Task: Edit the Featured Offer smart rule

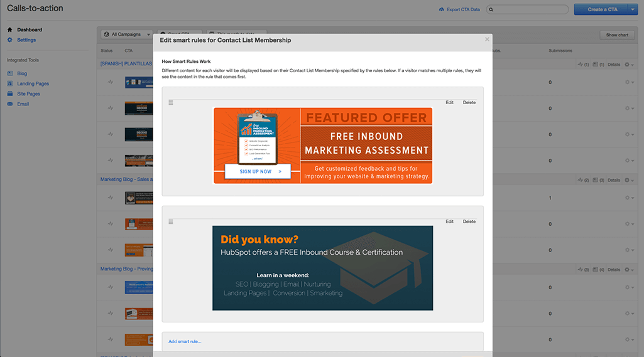Action: click(x=449, y=103)
